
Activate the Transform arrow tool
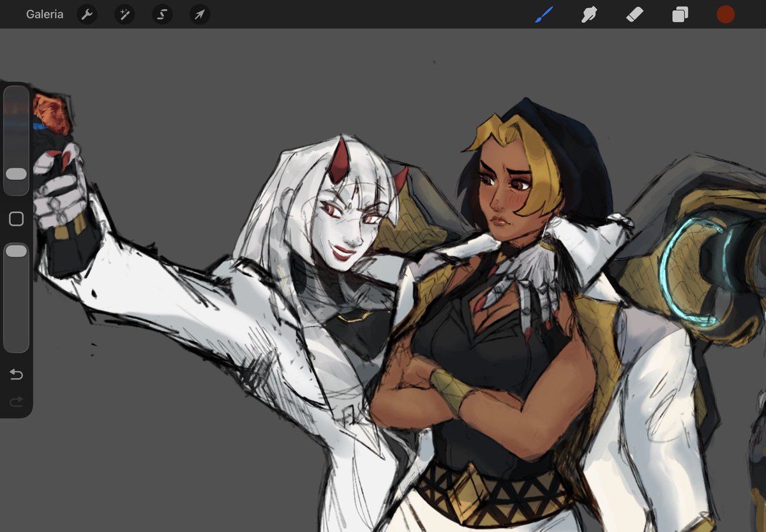(200, 14)
